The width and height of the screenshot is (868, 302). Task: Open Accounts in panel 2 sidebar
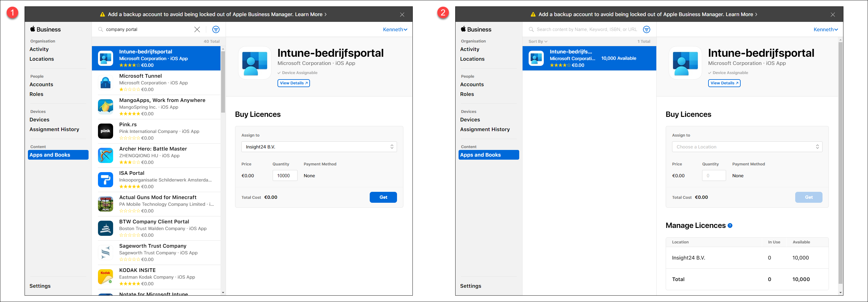point(472,85)
